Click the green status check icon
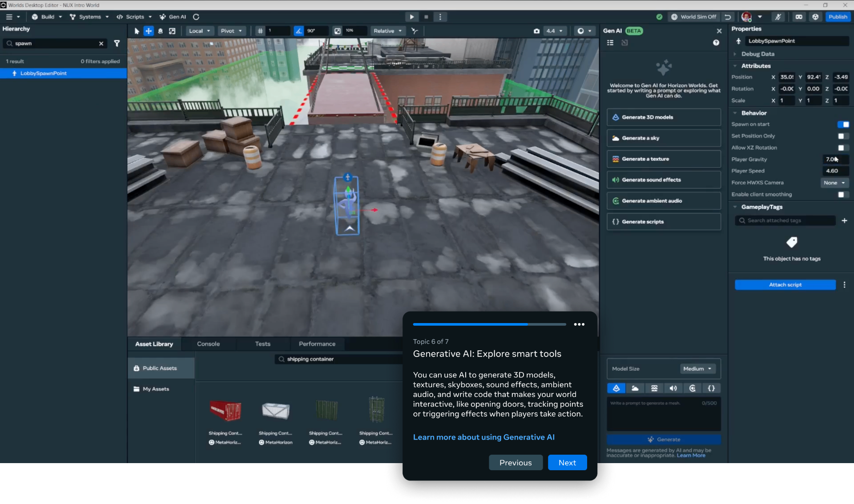854x504 pixels. click(659, 17)
